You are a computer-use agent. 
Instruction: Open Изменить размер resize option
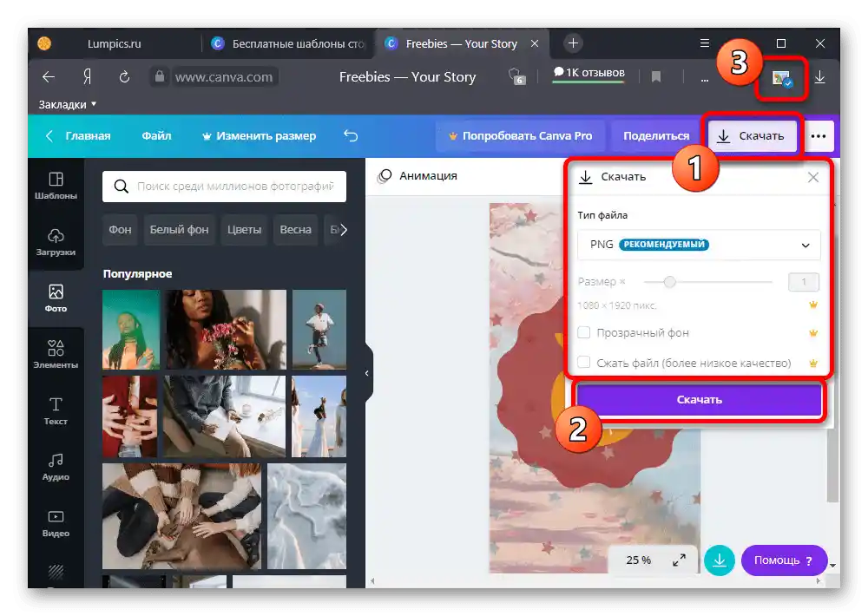pos(259,136)
